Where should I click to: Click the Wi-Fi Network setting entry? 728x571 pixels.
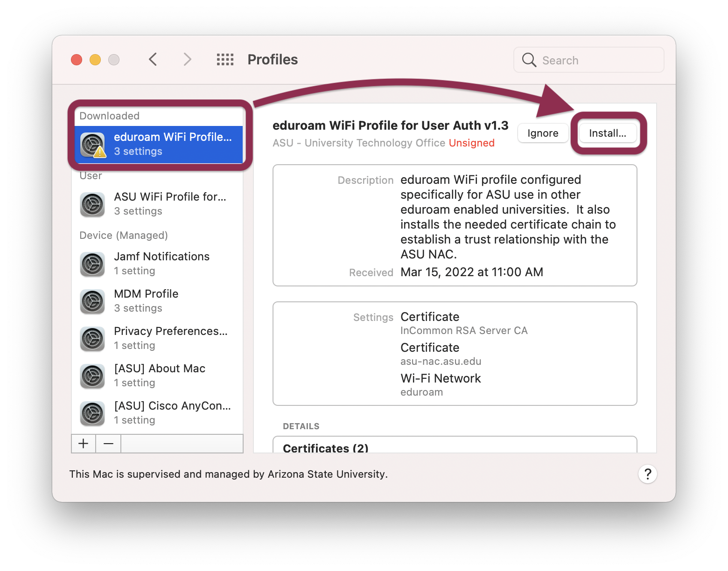(441, 378)
